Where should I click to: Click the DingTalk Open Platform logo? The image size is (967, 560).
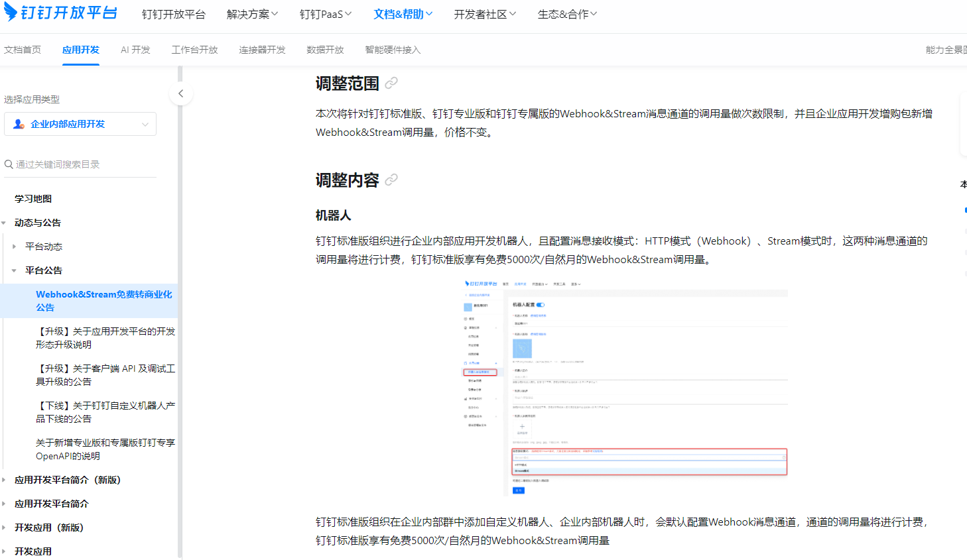[60, 13]
